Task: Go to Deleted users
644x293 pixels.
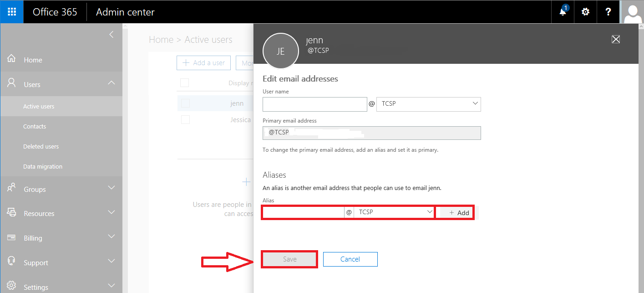Action: (41, 147)
